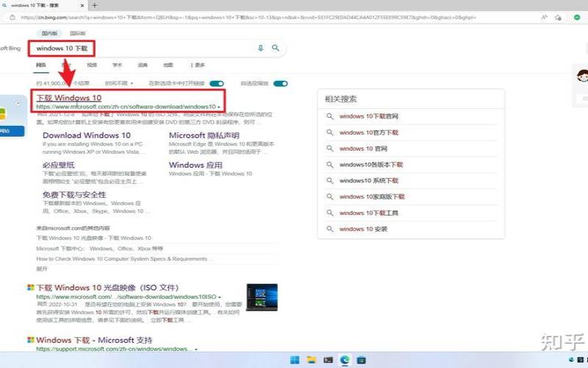Click the Windows 10 laptop thumbnail image
The image size is (588, 368).
[262, 297]
